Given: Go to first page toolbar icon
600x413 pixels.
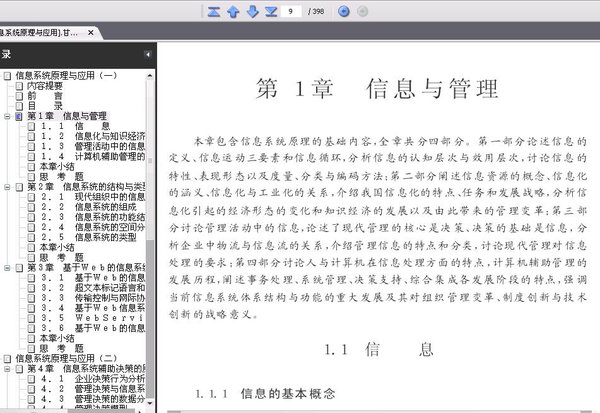Looking at the screenshot, I should 214,11.
